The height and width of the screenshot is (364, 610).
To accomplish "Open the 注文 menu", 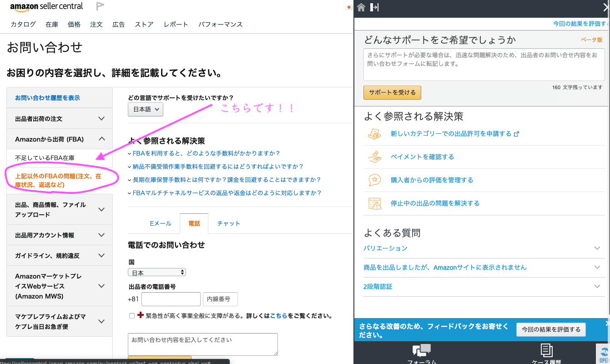I will pos(96,25).
